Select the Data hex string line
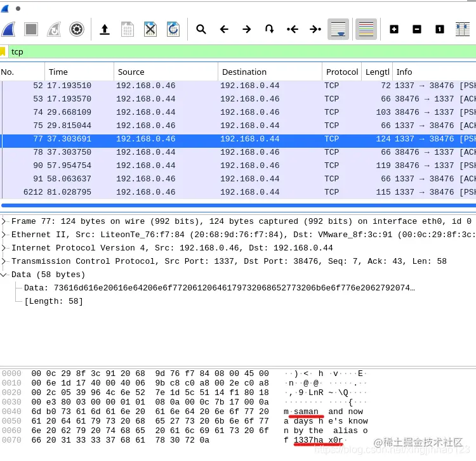The width and height of the screenshot is (476, 461). tap(219, 288)
